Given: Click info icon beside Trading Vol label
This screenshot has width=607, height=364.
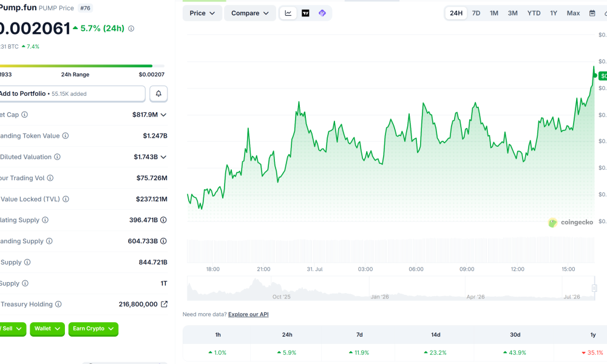Looking at the screenshot, I should pos(50,178).
